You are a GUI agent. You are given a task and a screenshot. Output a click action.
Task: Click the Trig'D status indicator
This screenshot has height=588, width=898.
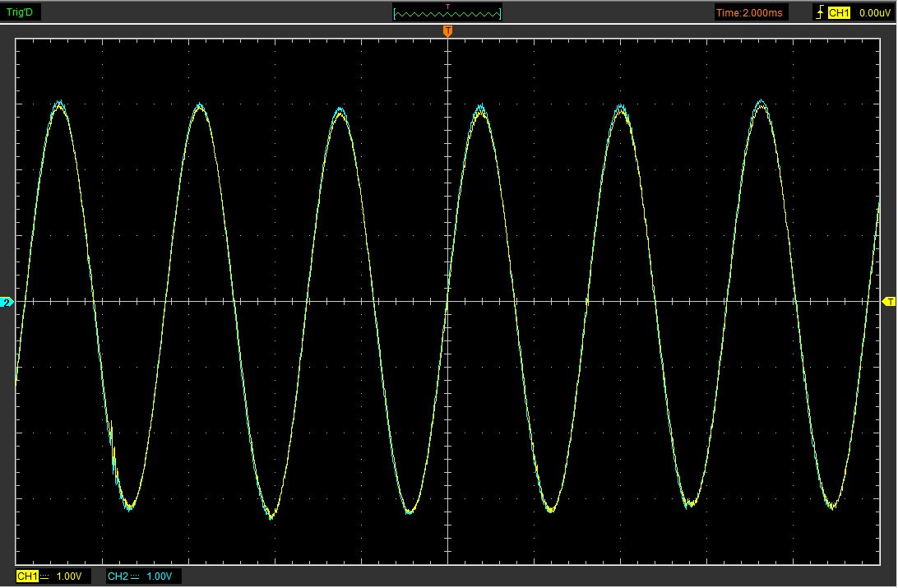click(x=21, y=12)
